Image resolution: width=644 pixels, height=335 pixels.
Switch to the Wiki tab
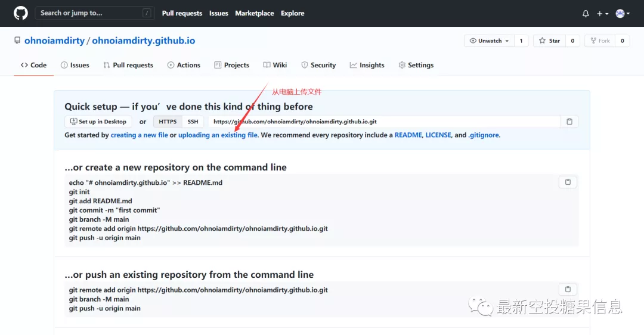pyautogui.click(x=275, y=65)
